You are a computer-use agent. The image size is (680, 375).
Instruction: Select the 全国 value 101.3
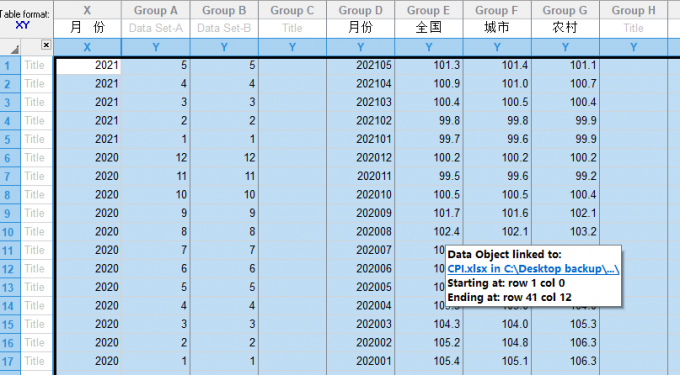pos(428,65)
